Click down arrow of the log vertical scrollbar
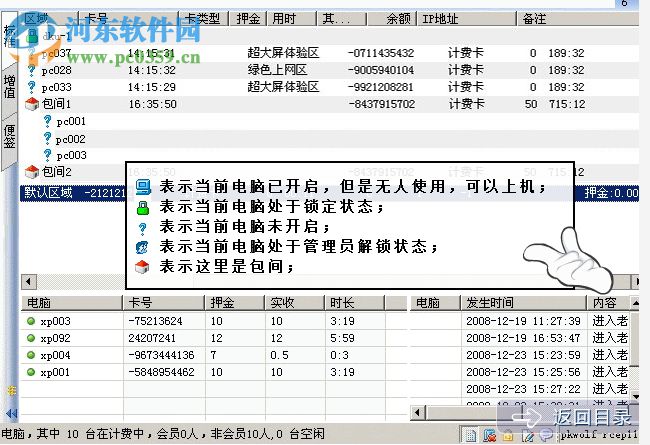Screen dimensions: 650x445 point(635,396)
